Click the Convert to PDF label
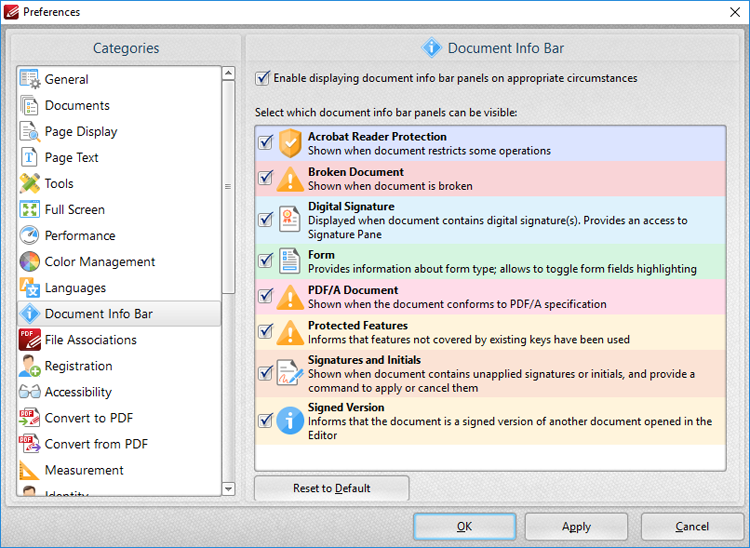Screen dimensions: 750x548 click(x=89, y=418)
